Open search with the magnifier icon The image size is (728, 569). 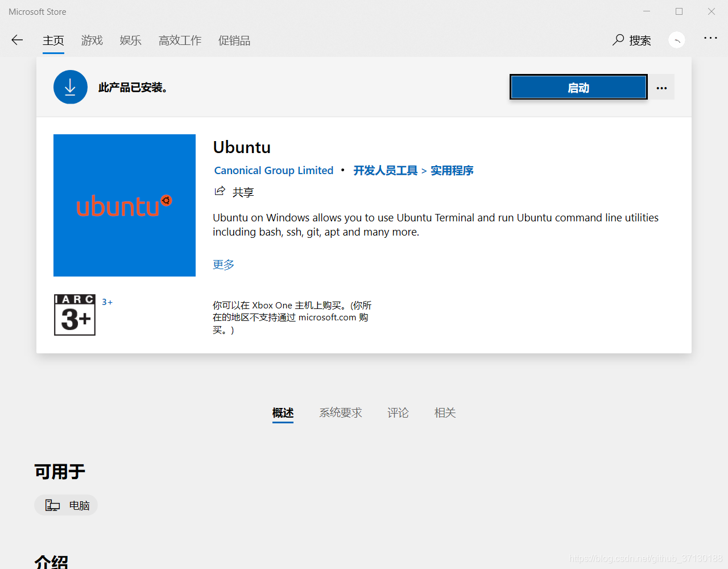click(618, 40)
